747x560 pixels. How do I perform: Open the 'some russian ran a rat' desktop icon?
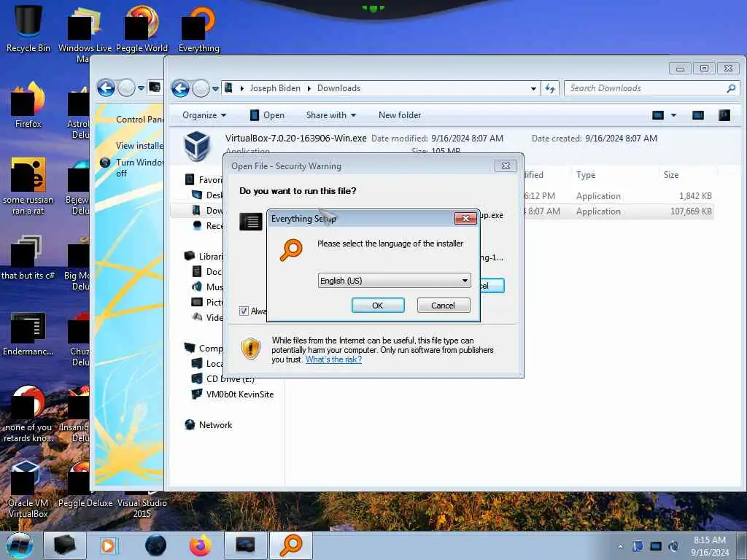point(28,186)
